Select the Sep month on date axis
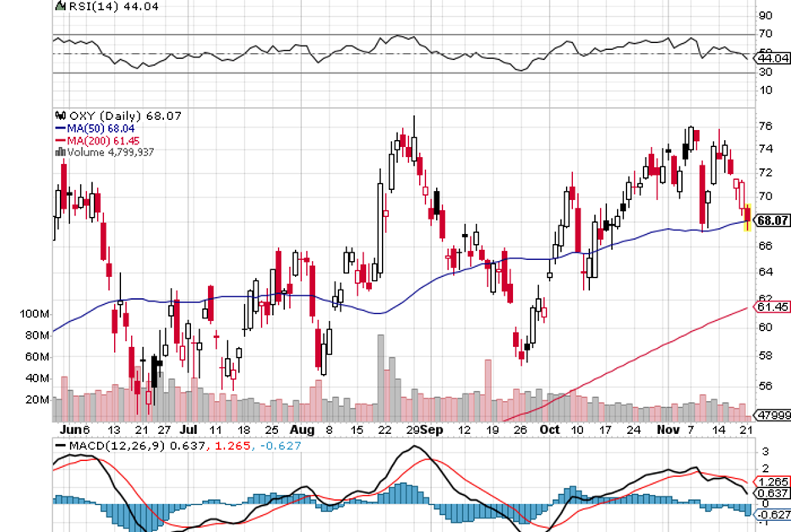Screen dimensions: 791x532 430,429
